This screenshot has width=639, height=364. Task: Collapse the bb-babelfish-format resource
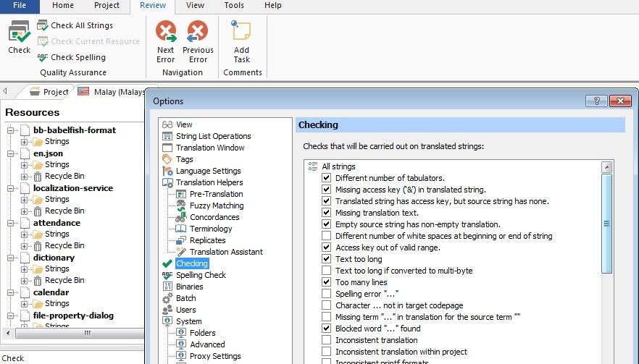click(11, 131)
